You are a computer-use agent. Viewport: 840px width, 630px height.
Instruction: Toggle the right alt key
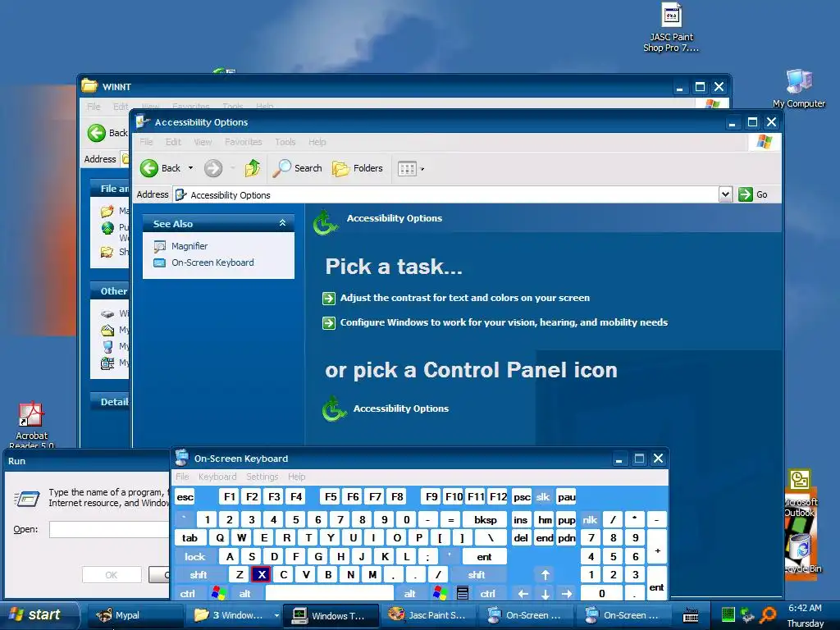coord(410,594)
